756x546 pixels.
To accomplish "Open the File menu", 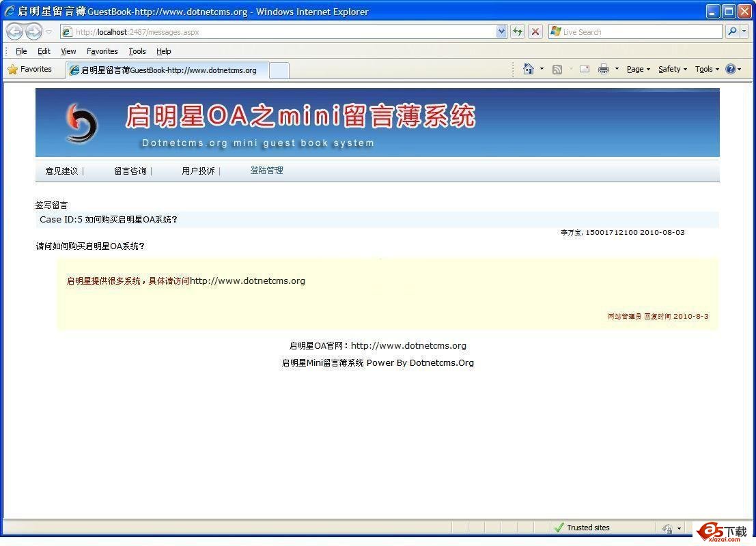I will coord(21,51).
